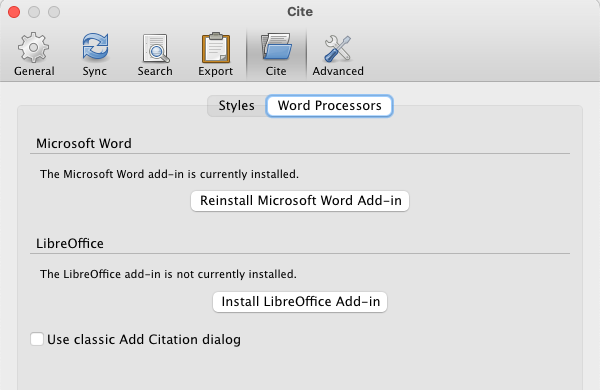Screen dimensions: 600x390
Task: Click the LibreOffice section heading
Action: click(x=70, y=243)
